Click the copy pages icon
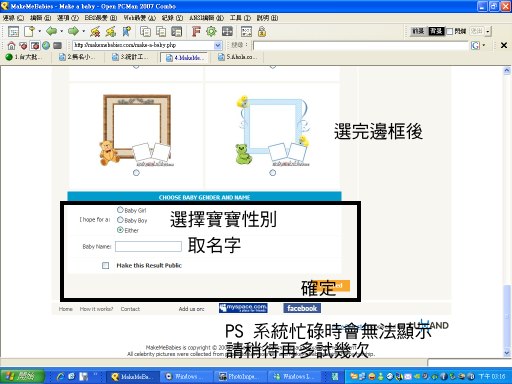This screenshot has width=512, height=384. tap(145, 32)
